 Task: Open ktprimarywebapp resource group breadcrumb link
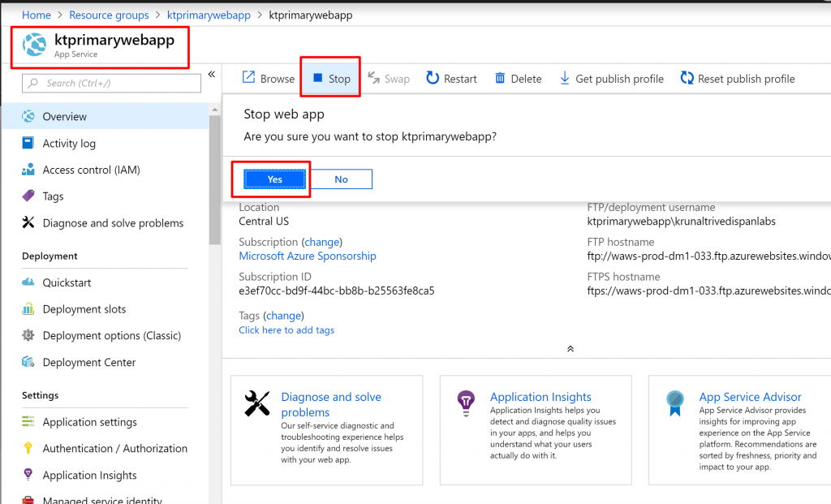tap(209, 15)
